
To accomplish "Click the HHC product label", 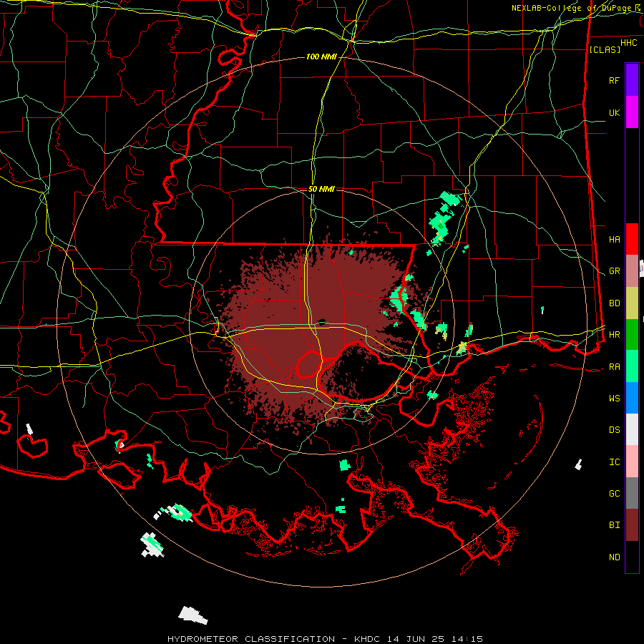I will click(x=628, y=43).
